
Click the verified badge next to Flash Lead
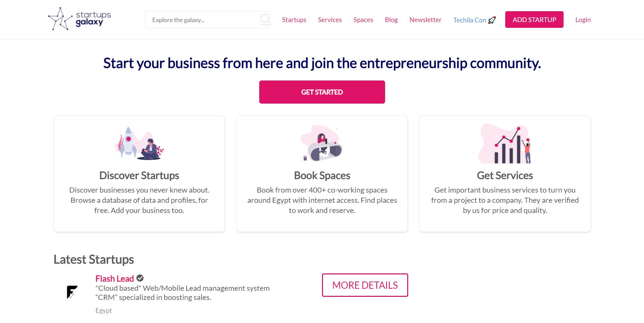tap(140, 278)
